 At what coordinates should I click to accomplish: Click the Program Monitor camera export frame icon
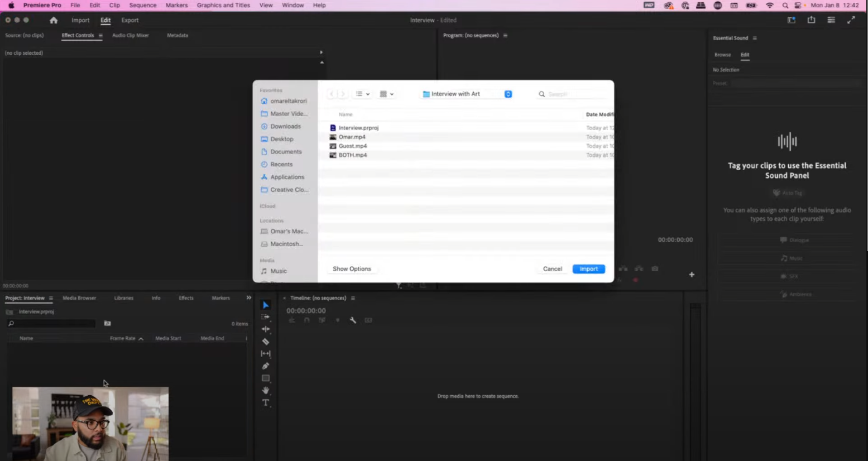655,269
